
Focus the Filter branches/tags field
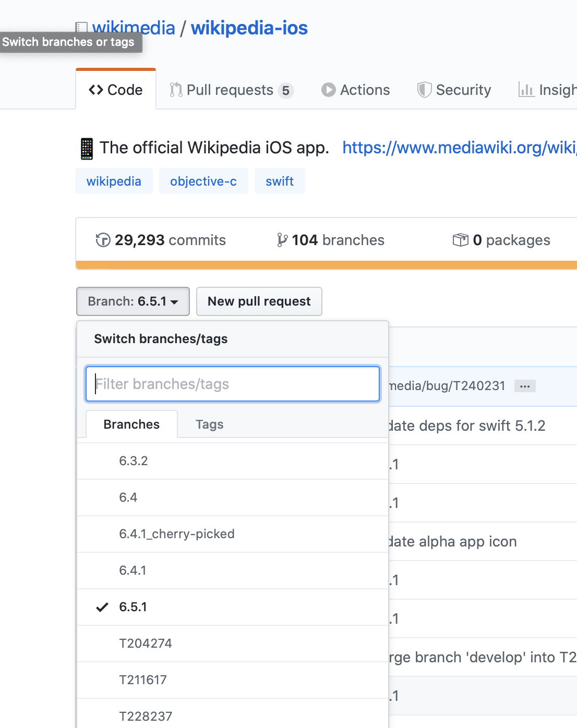[x=232, y=384]
